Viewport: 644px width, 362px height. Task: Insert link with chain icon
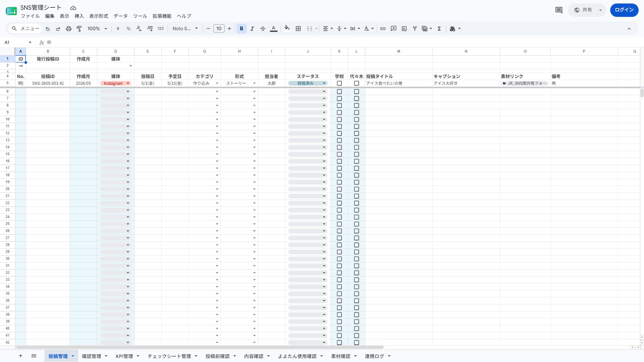(x=383, y=29)
